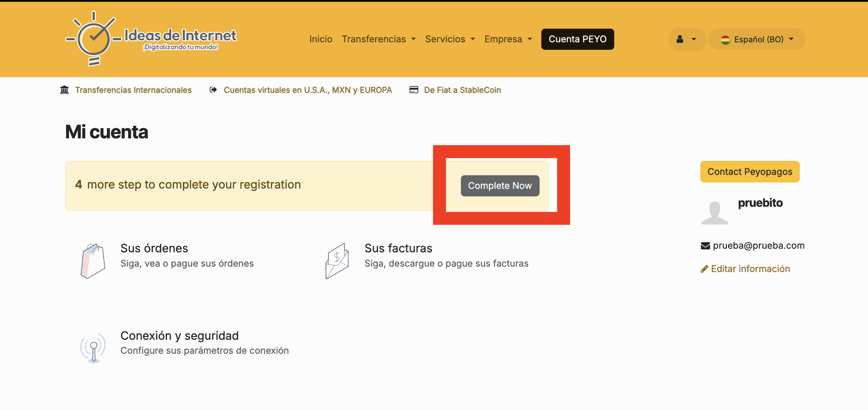This screenshot has height=410, width=868.
Task: Click the envelope icon next to prueba@prueba.com
Action: pos(705,246)
